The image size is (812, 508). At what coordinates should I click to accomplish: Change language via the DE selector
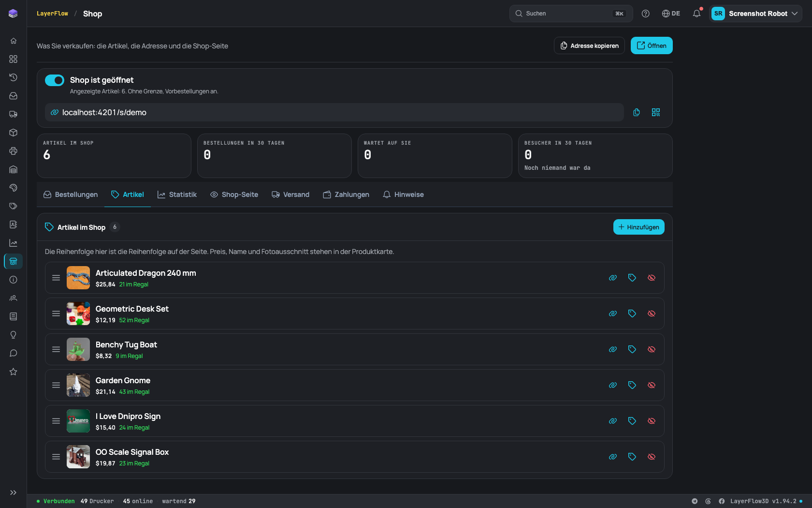pyautogui.click(x=671, y=14)
